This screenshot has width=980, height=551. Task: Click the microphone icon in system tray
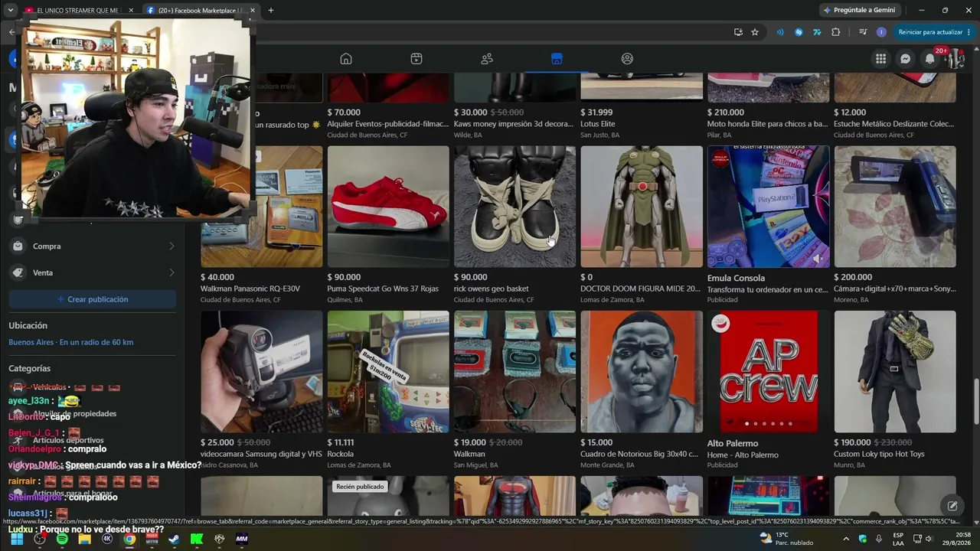(x=879, y=539)
